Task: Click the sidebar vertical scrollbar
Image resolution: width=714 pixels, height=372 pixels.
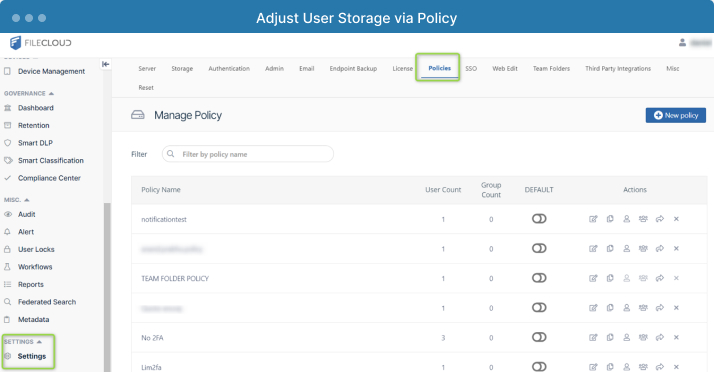Action: click(107, 287)
